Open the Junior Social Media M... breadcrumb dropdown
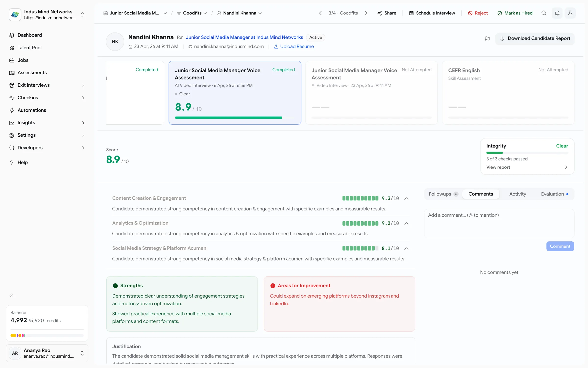The image size is (588, 368). (x=135, y=13)
